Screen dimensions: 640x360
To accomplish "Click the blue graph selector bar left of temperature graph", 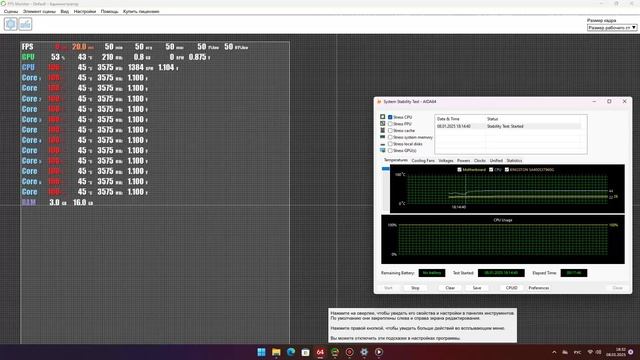I will tap(385, 169).
